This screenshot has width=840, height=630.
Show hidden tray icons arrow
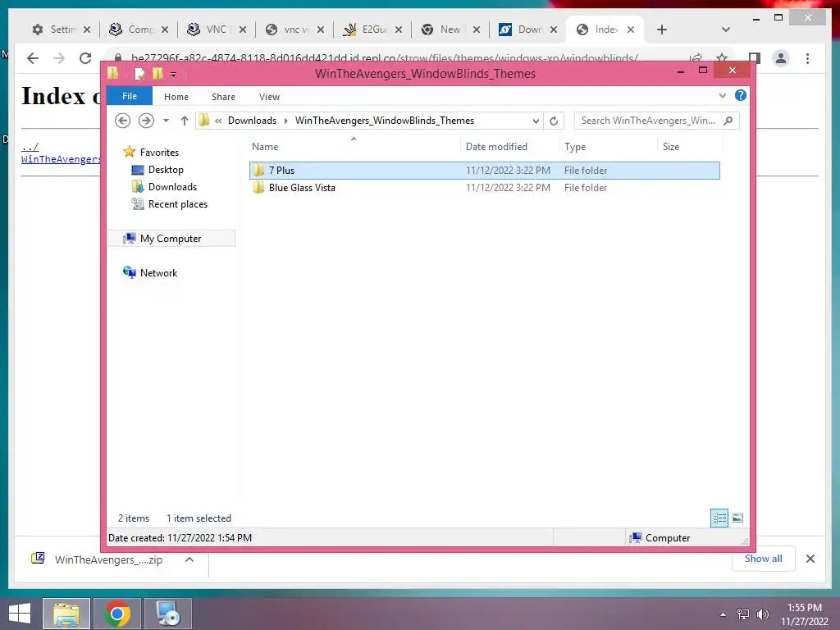click(x=724, y=614)
